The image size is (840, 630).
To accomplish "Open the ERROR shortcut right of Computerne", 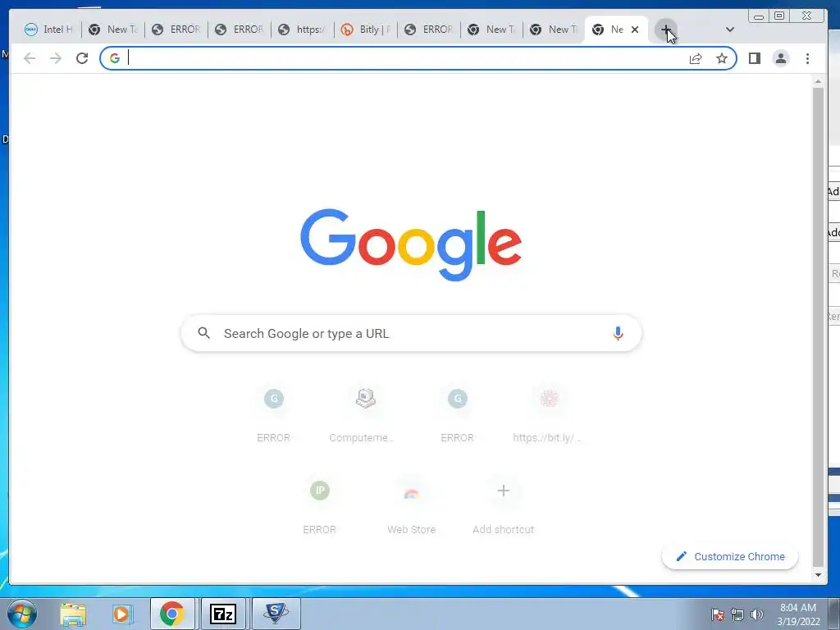I will (x=457, y=414).
